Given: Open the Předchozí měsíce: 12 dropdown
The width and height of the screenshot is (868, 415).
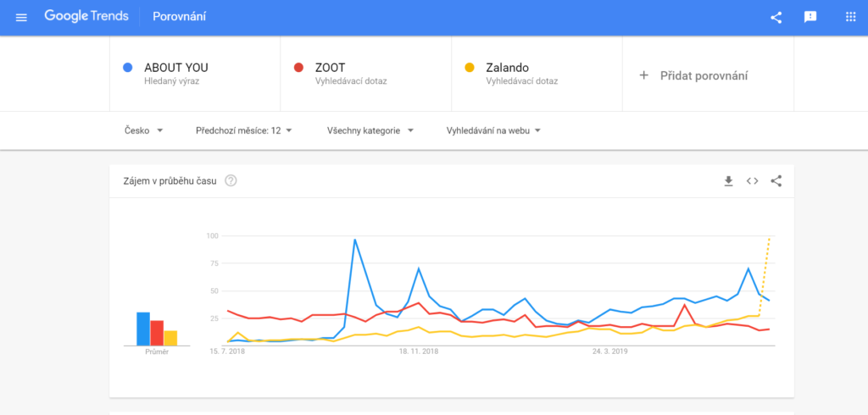Looking at the screenshot, I should 244,130.
